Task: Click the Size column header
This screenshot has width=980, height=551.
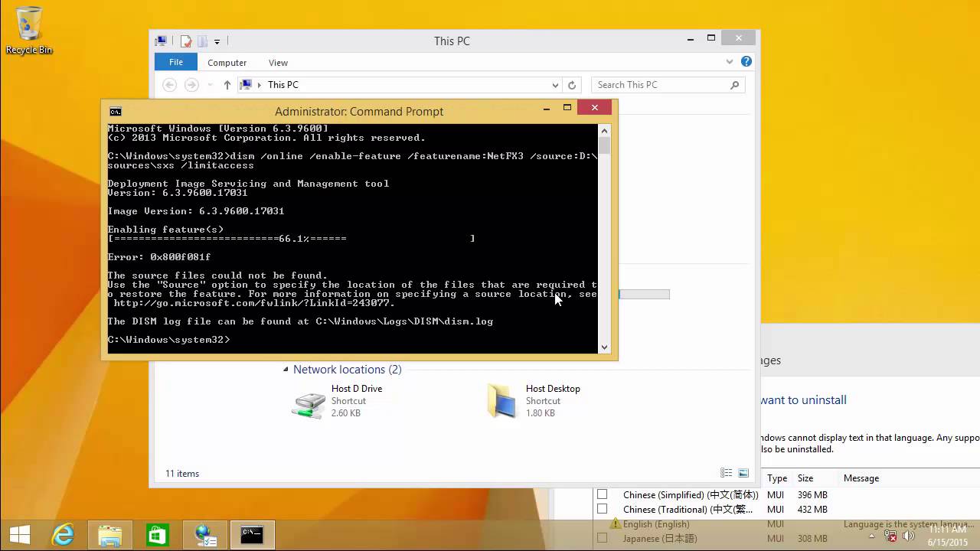Action: click(x=805, y=478)
